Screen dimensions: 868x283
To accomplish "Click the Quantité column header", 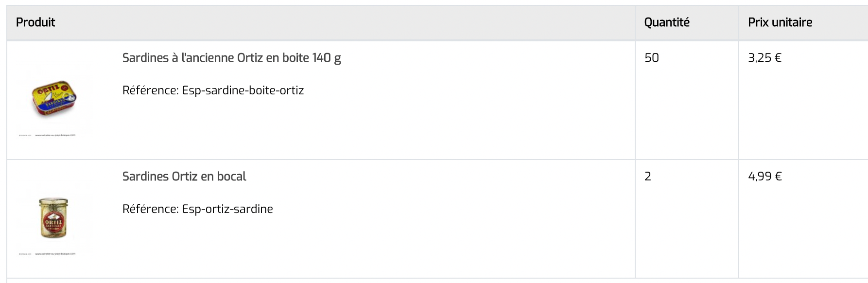I will tap(666, 22).
